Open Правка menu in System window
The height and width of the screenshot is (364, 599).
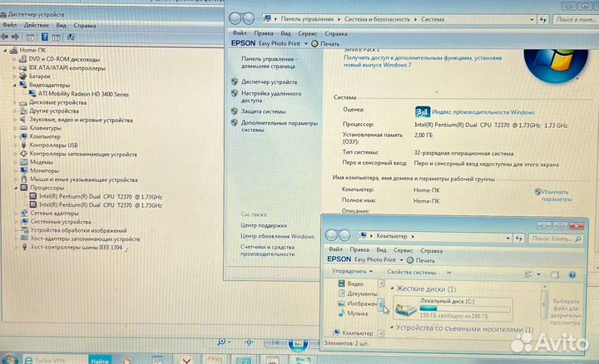click(x=263, y=33)
